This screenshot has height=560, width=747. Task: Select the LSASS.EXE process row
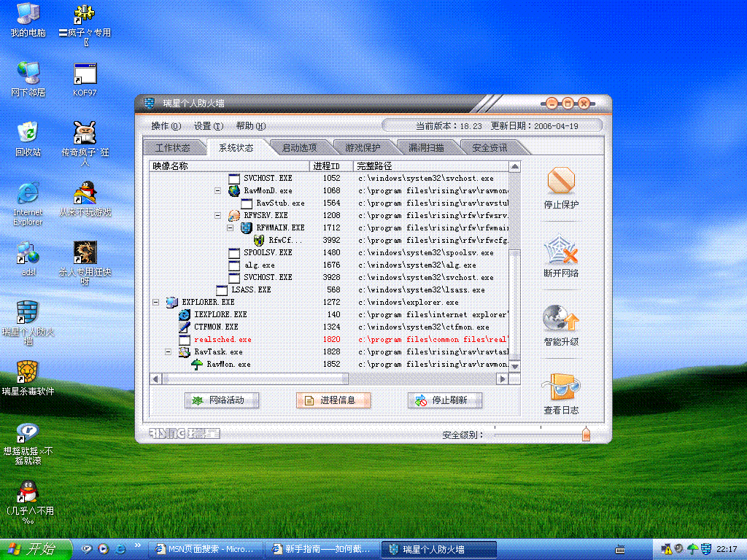[329, 289]
